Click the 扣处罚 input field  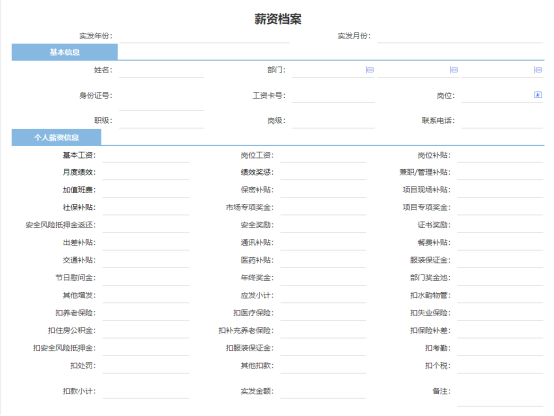[x=146, y=366]
